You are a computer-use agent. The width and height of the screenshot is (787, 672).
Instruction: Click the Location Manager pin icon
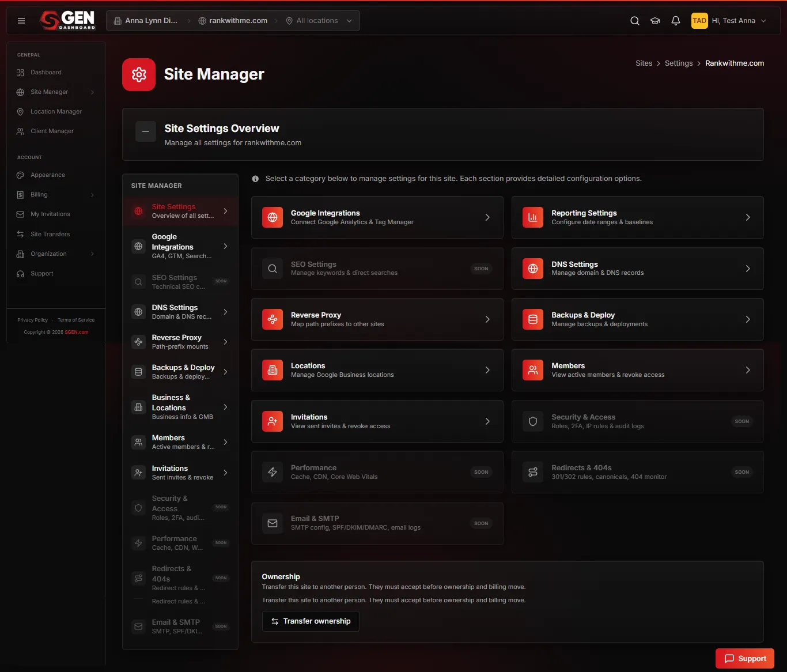click(x=20, y=112)
